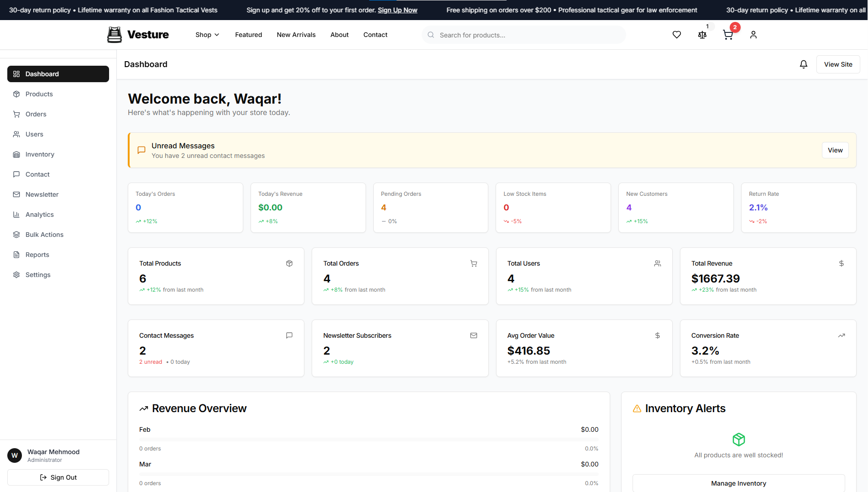Click the Sign Up Now link in the banner
This screenshot has height=492, width=868.
point(397,10)
